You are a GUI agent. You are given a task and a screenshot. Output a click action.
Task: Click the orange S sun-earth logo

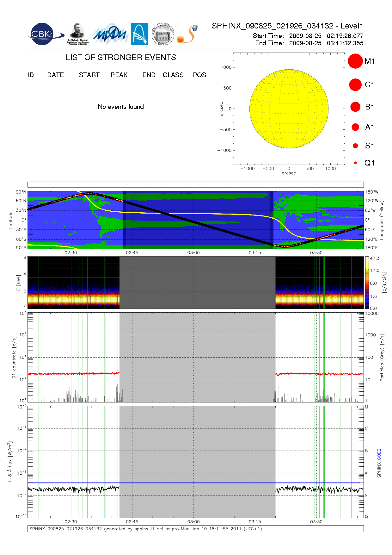coord(188,34)
